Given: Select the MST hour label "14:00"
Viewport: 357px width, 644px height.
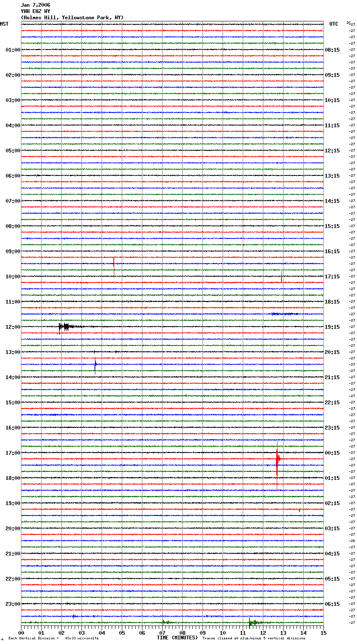Looking at the screenshot, I should 13,377.
